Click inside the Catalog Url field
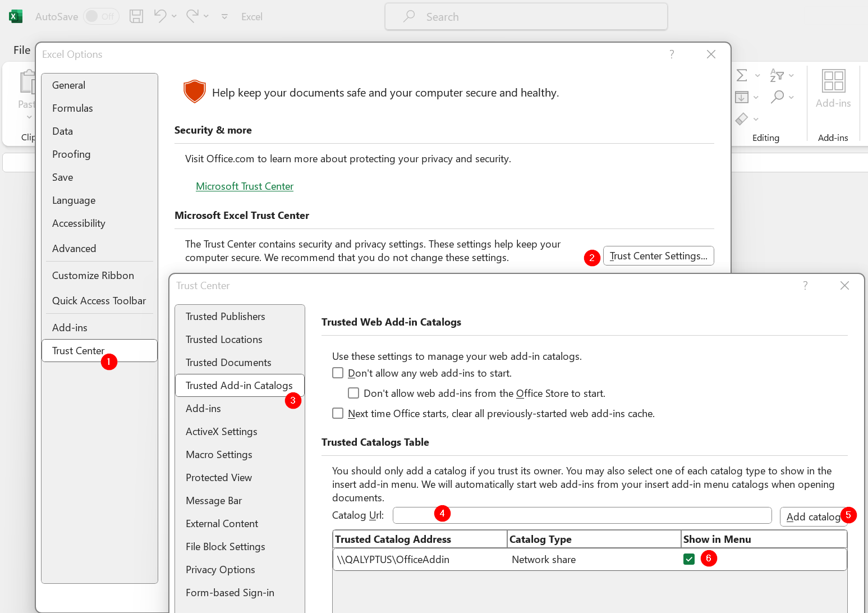This screenshot has height=613, width=868. [x=582, y=515]
